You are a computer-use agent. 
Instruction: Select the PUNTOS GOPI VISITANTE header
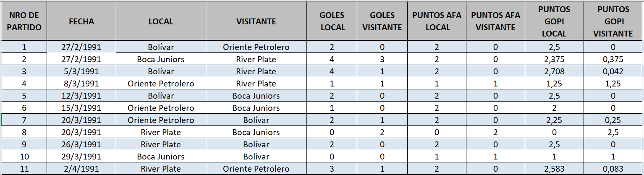tap(613, 21)
